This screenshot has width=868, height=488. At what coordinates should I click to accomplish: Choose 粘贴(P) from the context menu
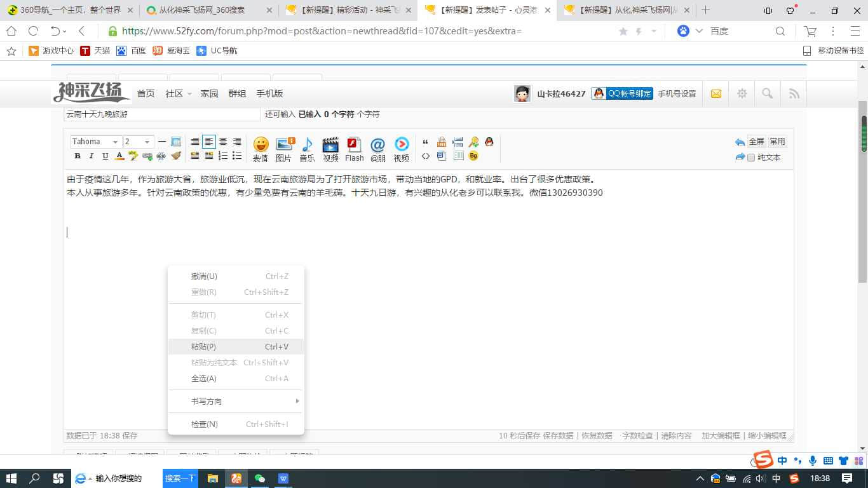coord(204,347)
